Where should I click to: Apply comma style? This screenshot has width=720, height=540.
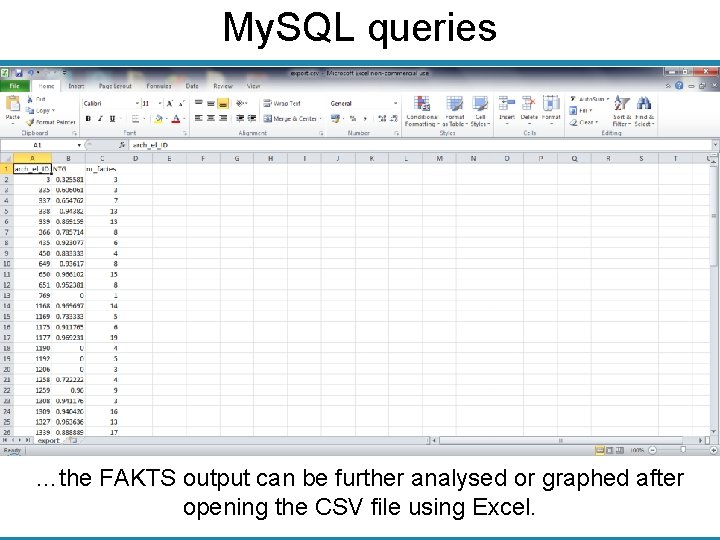tap(365, 119)
